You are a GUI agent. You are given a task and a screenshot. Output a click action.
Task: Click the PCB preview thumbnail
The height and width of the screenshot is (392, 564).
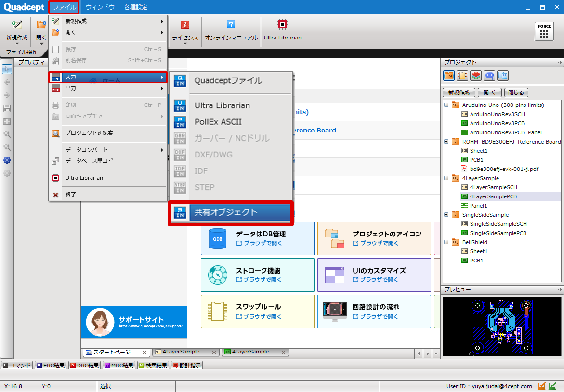[502, 327]
